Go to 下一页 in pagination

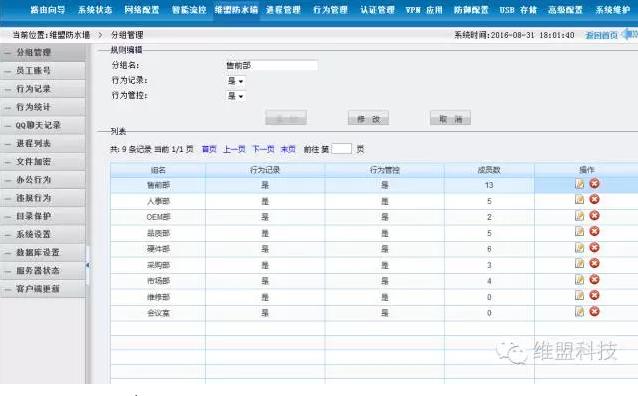point(263,149)
